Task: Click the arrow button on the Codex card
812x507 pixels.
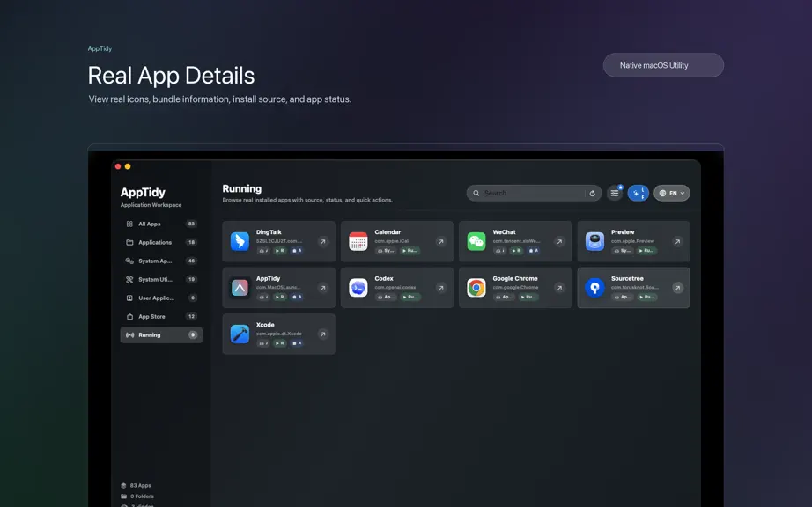Action: [440, 288]
